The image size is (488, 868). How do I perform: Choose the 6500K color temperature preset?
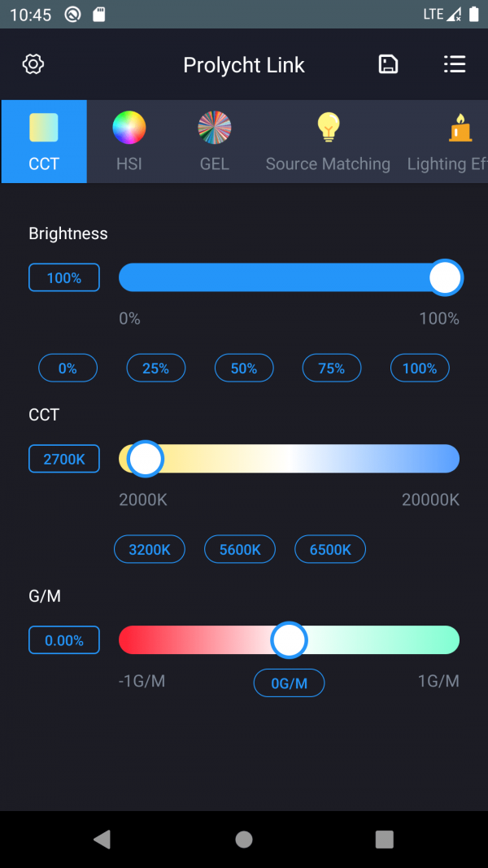click(x=330, y=550)
